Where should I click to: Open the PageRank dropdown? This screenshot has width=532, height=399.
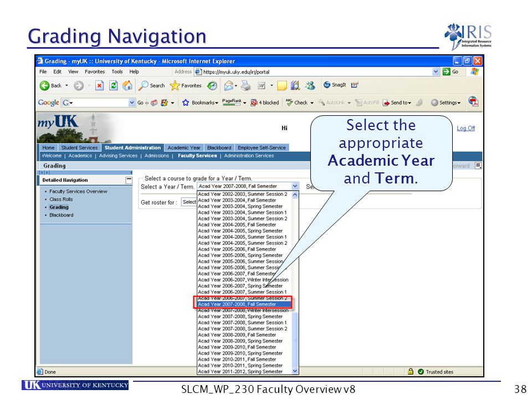pos(244,103)
